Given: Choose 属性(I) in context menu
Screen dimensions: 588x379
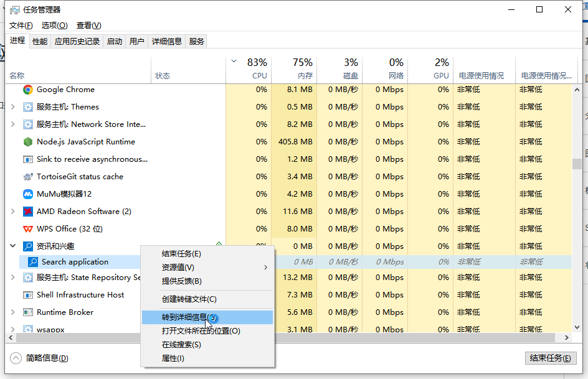Looking at the screenshot, I should pyautogui.click(x=207, y=358).
